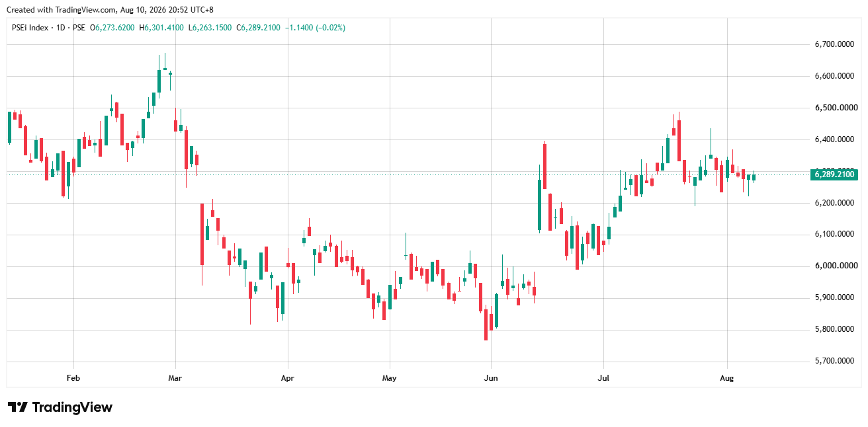The height and width of the screenshot is (427, 868).
Task: Click the Jul label on time axis
Action: pos(603,379)
